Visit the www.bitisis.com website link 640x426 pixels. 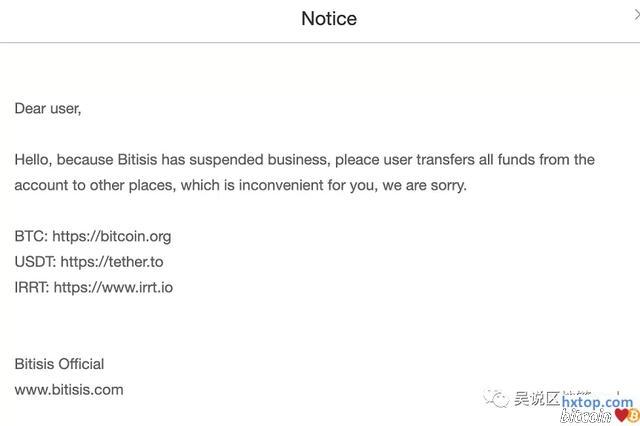click(69, 389)
